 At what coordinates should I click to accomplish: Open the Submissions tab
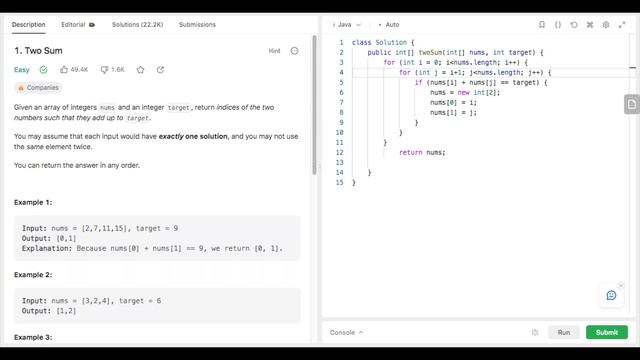(197, 24)
